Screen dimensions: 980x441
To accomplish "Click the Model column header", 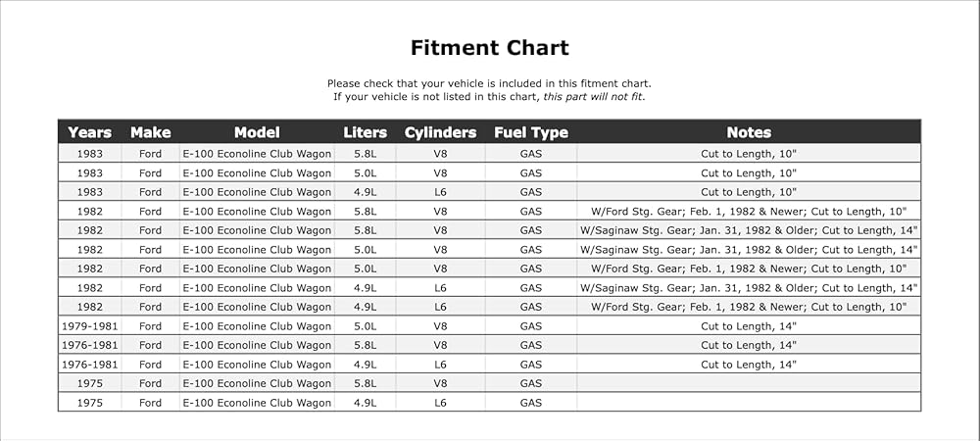I will pyautogui.click(x=257, y=132).
